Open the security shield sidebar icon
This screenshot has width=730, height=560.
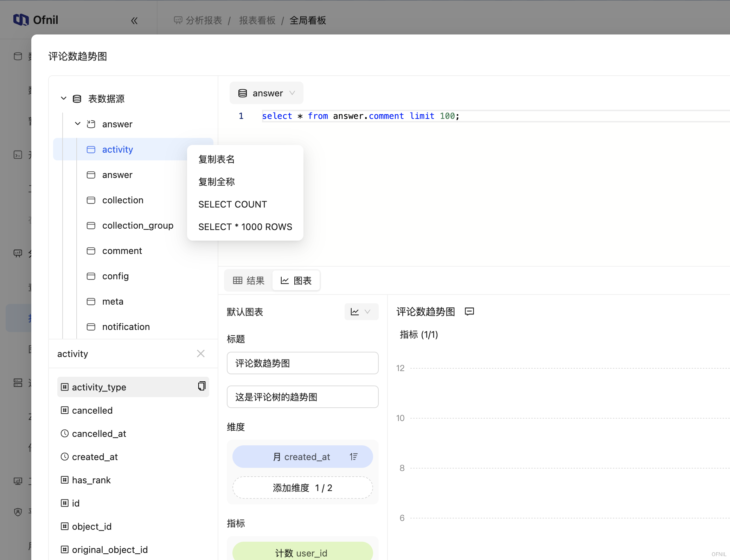(18, 512)
